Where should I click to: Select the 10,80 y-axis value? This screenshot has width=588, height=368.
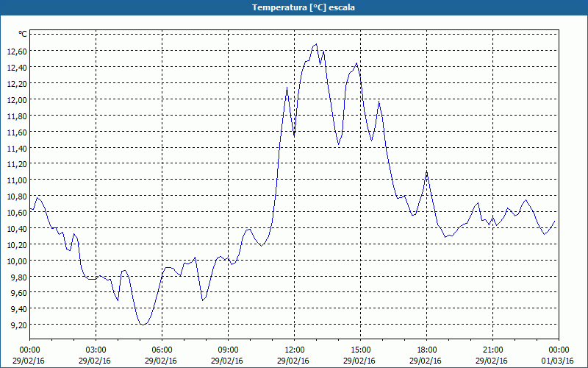tap(17, 197)
